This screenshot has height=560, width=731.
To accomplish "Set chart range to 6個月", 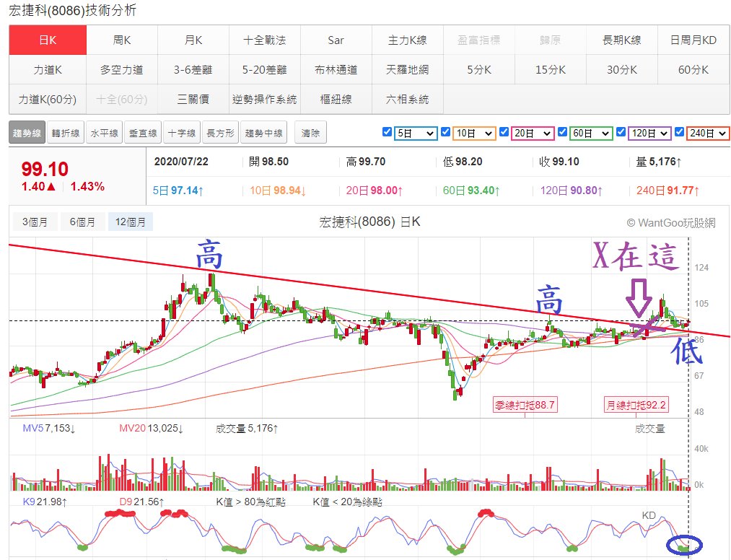I will [x=82, y=222].
